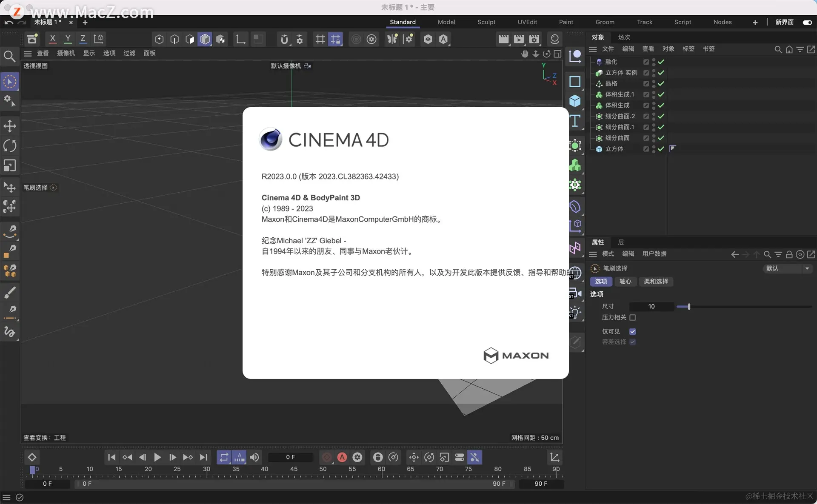The height and width of the screenshot is (504, 817).
Task: Toggle autokeying red A button
Action: click(x=342, y=457)
